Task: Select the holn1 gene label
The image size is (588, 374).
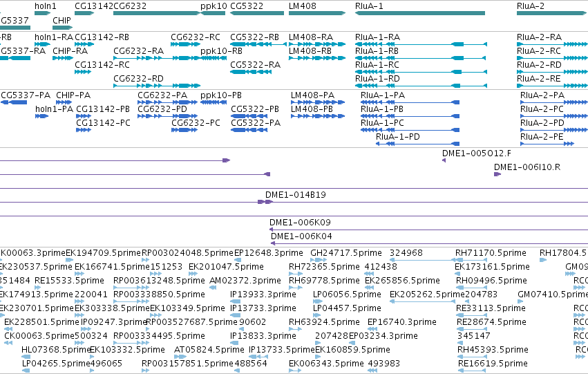Action: pyautogui.click(x=45, y=6)
